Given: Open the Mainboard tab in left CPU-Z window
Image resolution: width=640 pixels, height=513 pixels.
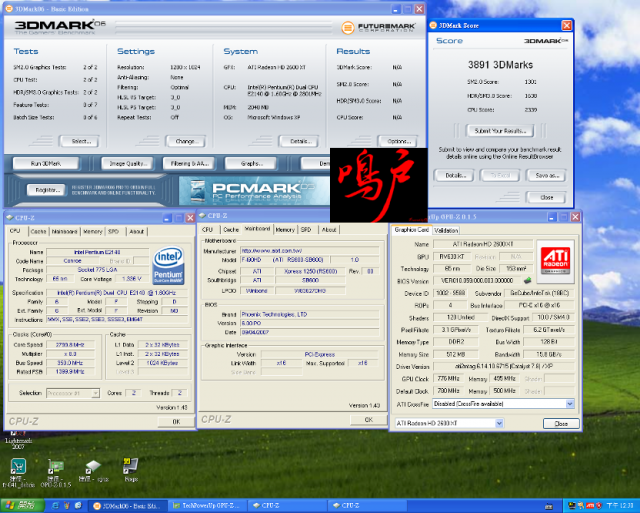Looking at the screenshot, I should pos(64,231).
